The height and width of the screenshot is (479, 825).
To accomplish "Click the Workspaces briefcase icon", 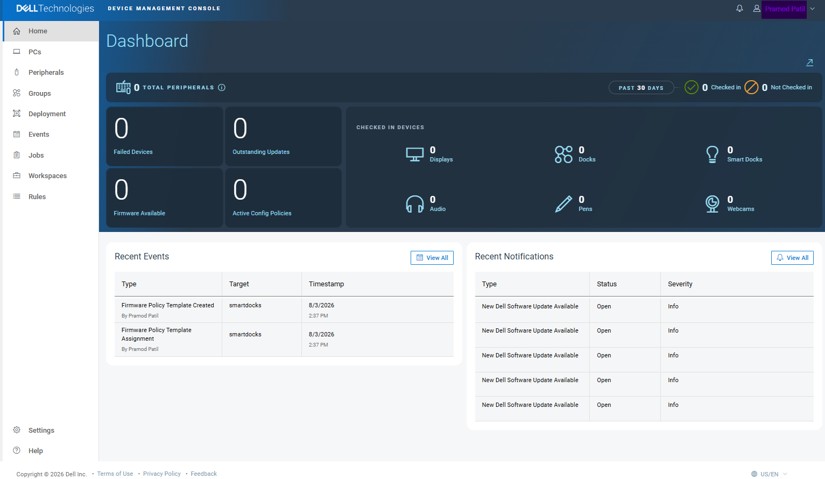I will click(x=17, y=175).
